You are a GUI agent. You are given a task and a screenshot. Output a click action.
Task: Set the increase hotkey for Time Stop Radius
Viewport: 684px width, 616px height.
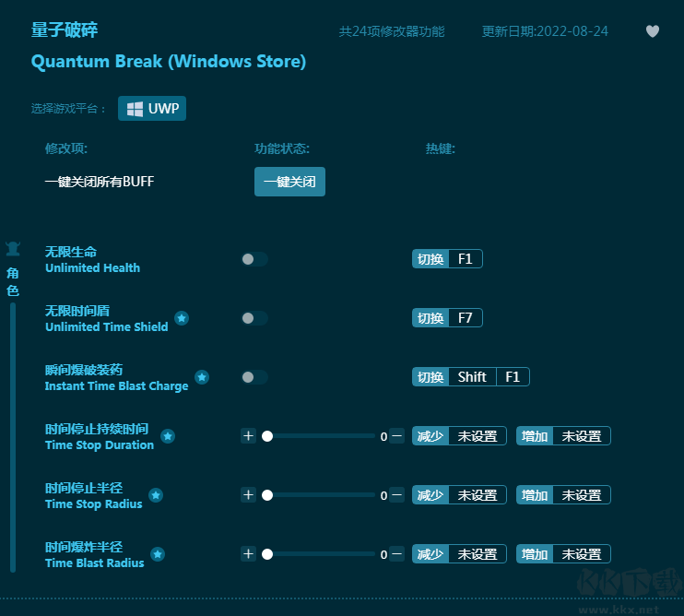click(581, 495)
